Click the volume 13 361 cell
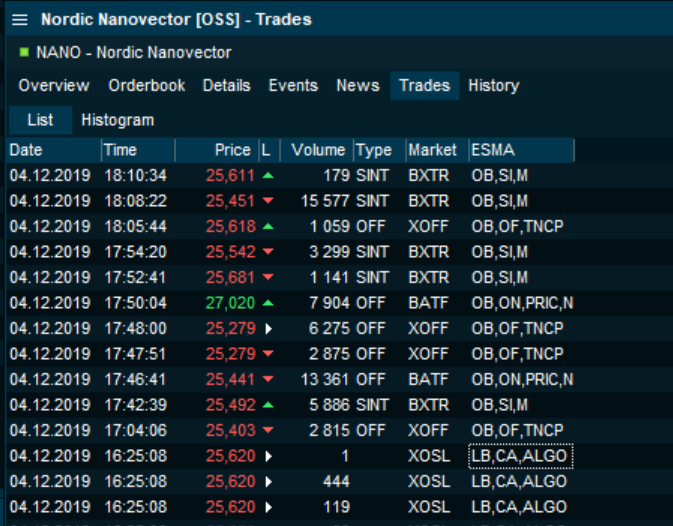 [x=325, y=379]
